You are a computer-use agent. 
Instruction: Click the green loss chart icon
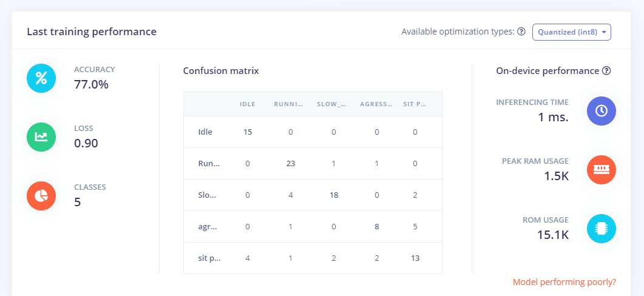pos(41,137)
